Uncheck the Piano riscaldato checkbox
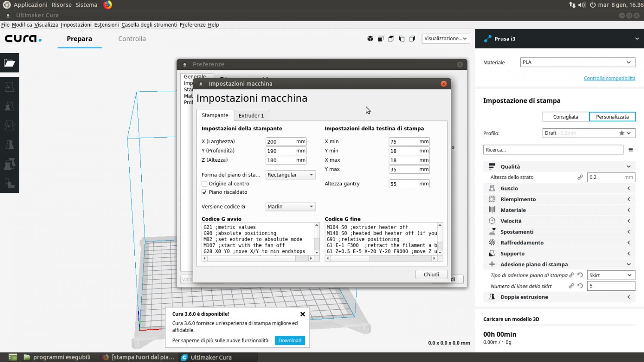Viewport: 644px width, 362px height. tap(205, 192)
